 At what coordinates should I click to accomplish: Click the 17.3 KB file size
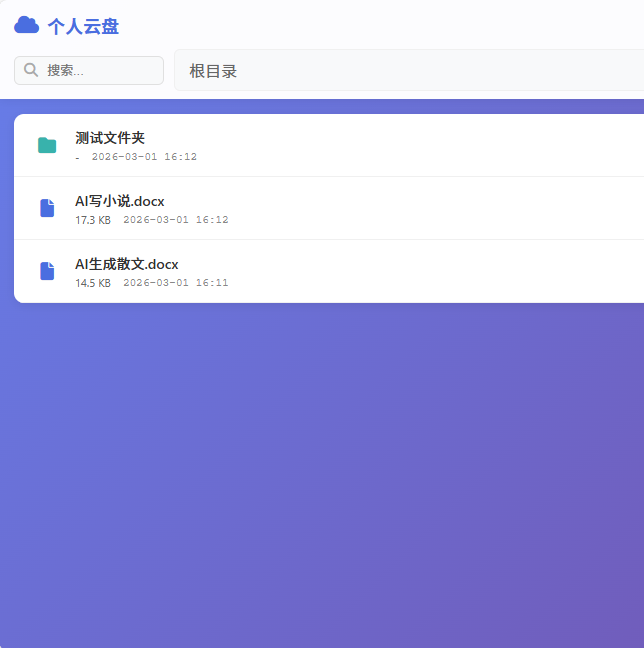pyautogui.click(x=93, y=220)
